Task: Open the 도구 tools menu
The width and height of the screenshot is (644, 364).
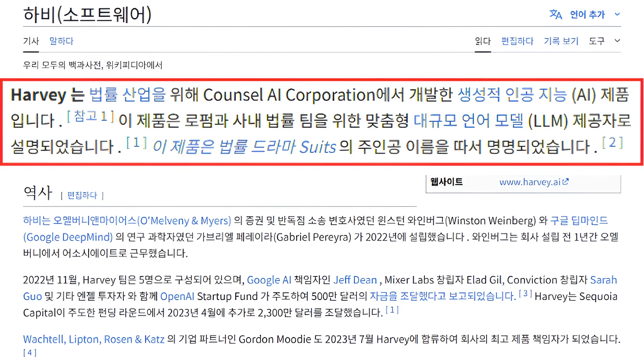Action: click(596, 41)
